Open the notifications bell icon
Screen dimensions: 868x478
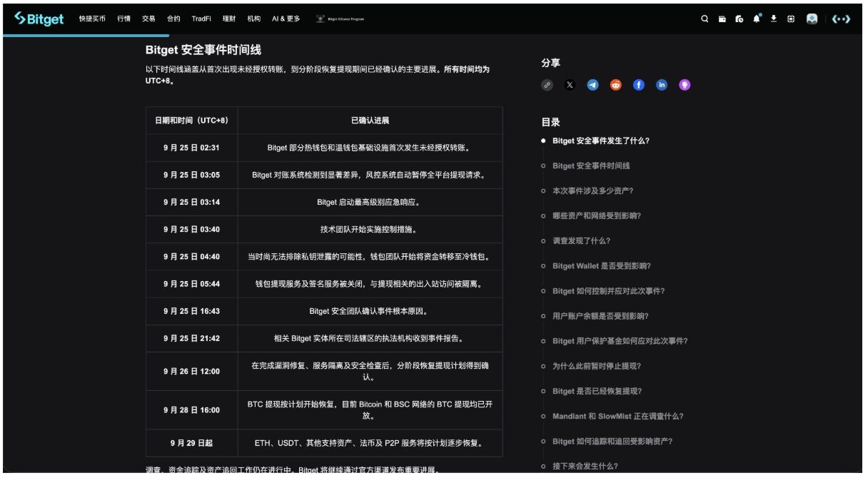click(x=757, y=19)
